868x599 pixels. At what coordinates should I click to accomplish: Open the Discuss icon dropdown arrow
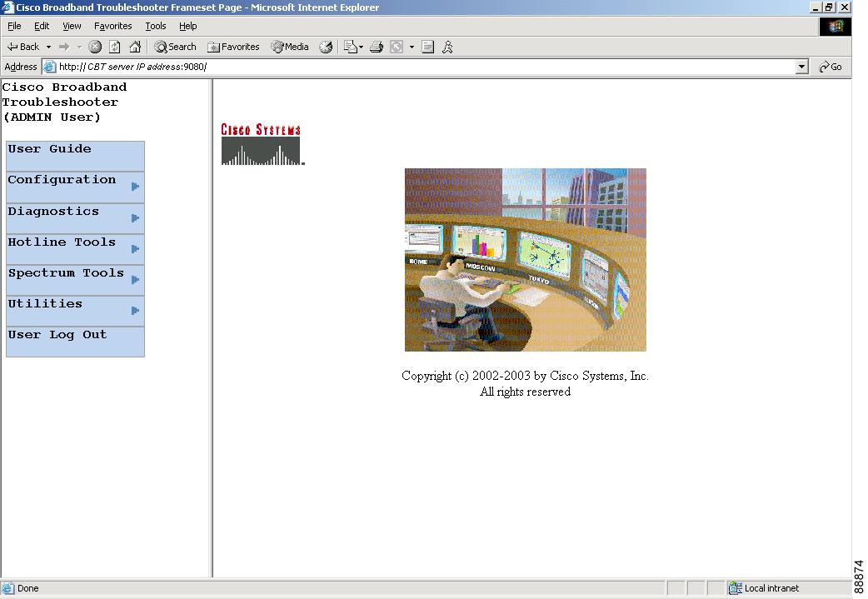412,47
